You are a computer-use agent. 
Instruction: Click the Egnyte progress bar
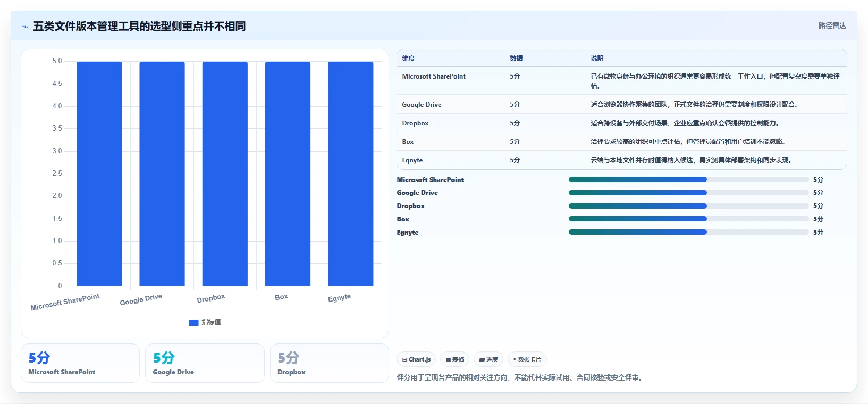point(688,232)
